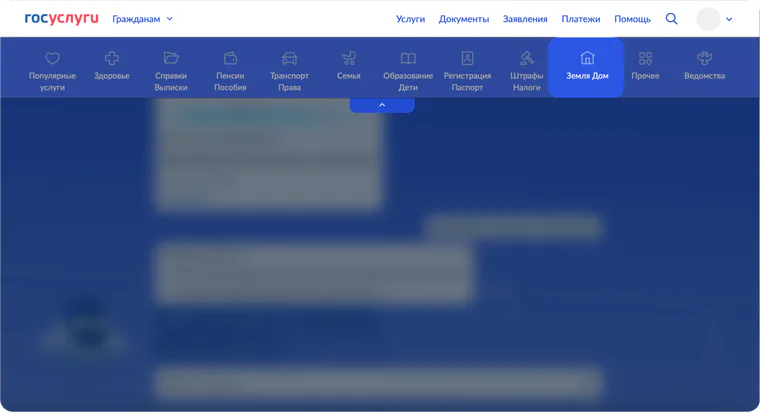
Task: Choose the Пенсии Пособия wallet category
Action: click(230, 71)
